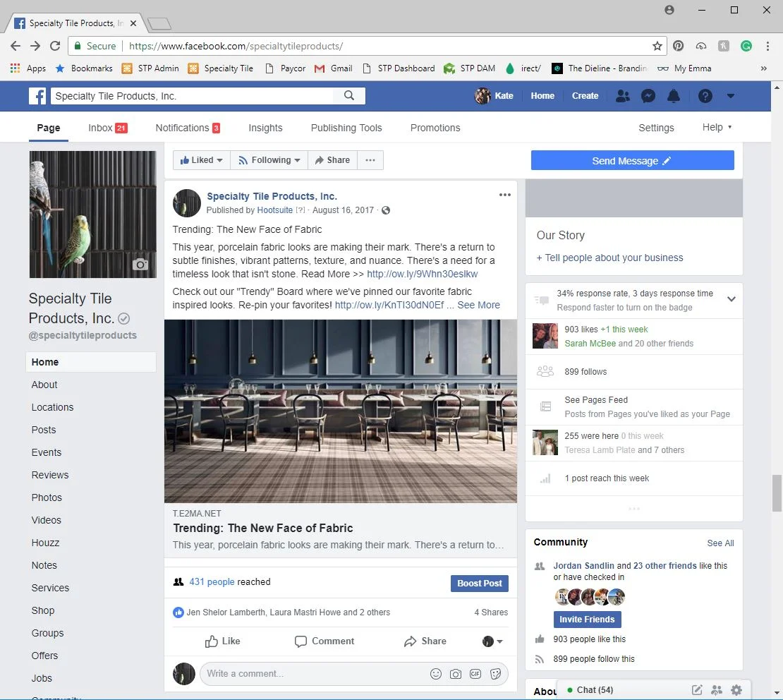Click the parakeet profile picture
The width and height of the screenshot is (783, 700).
coord(93,215)
